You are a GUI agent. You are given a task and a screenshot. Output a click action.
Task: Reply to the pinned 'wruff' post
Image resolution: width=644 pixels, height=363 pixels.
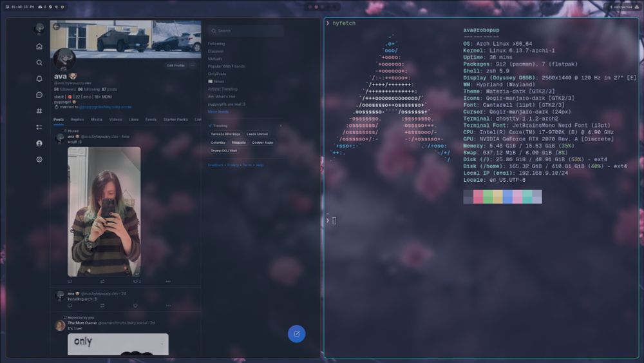[70, 282]
